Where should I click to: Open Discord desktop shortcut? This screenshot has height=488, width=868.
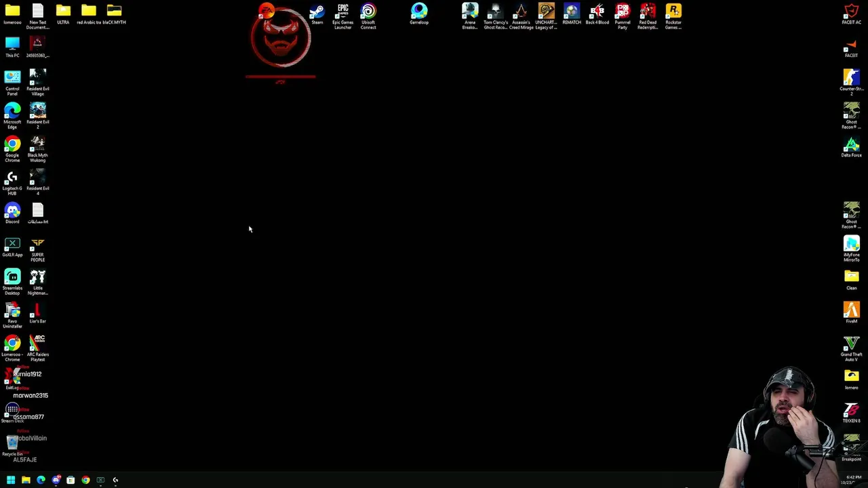[x=12, y=213]
